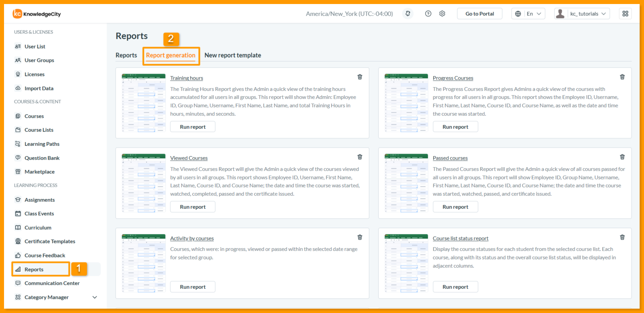Run the Activity by courses report
Image resolution: width=644 pixels, height=313 pixels.
[193, 287]
